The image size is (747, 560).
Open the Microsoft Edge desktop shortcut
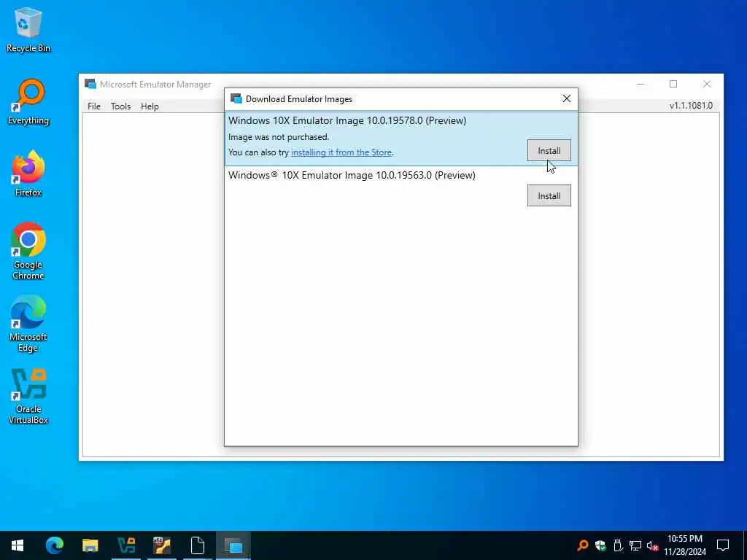28,323
